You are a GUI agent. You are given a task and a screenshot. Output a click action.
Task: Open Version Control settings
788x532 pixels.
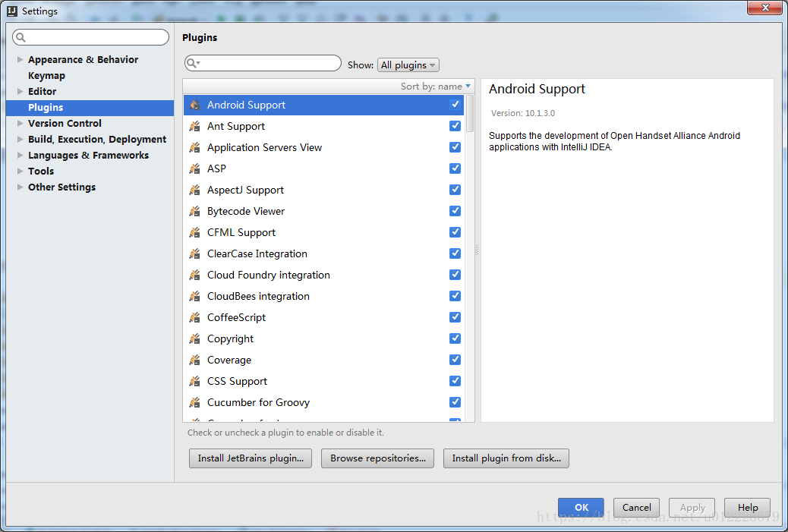65,123
